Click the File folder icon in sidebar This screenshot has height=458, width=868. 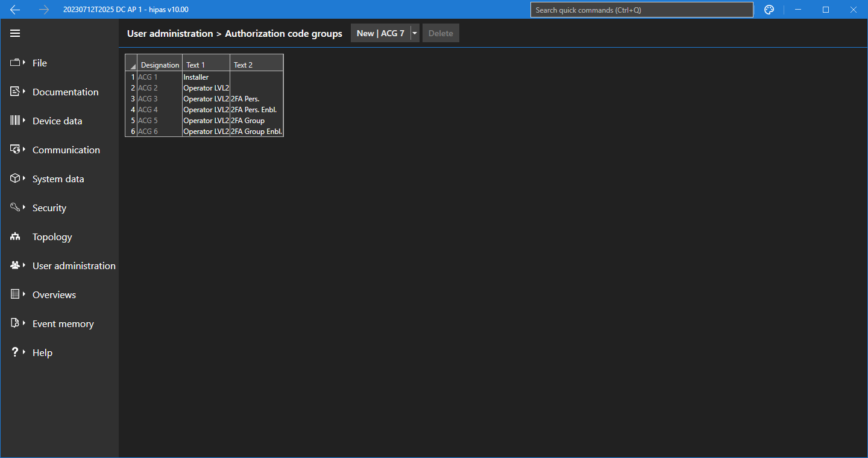[x=15, y=63]
